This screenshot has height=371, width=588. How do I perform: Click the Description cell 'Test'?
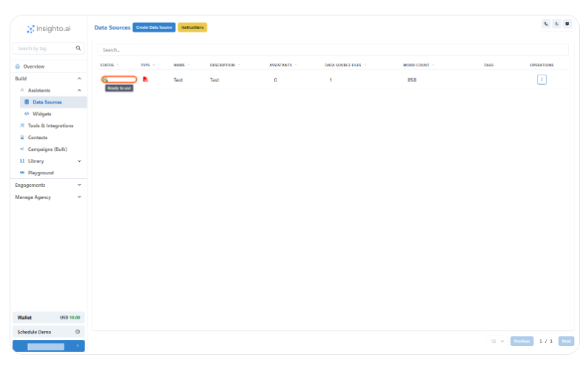click(x=214, y=80)
